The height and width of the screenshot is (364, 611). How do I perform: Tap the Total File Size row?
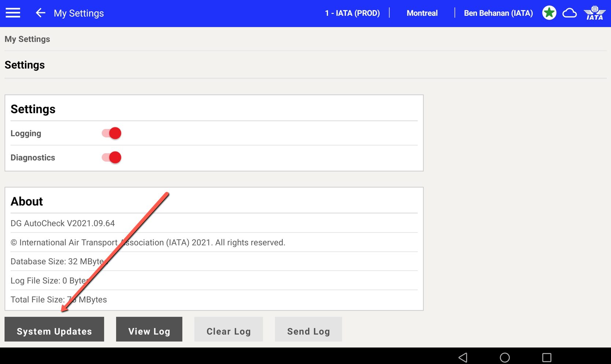click(214, 300)
